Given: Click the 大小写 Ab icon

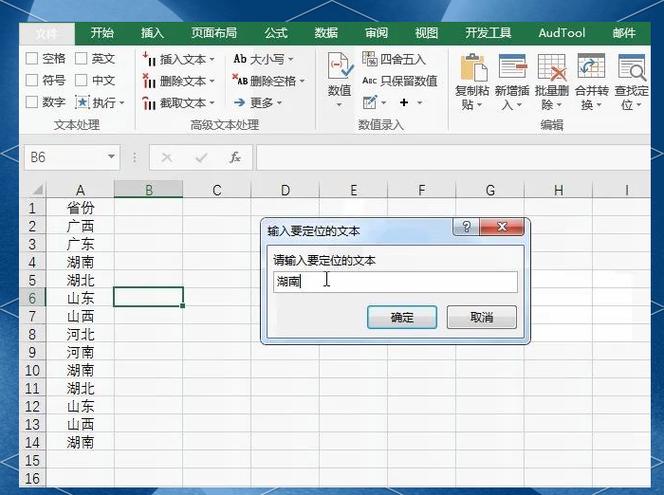Looking at the screenshot, I should pos(240,59).
